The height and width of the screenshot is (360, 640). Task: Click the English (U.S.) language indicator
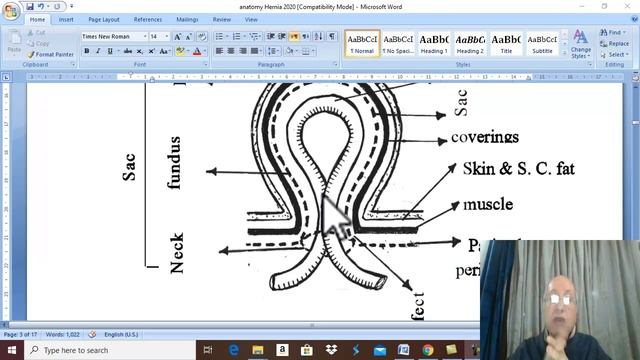pyautogui.click(x=121, y=334)
